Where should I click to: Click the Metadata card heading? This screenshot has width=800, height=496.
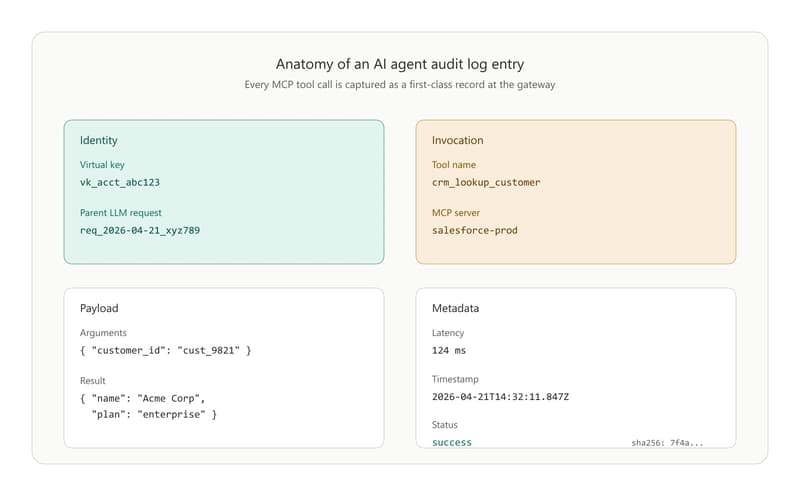point(455,308)
